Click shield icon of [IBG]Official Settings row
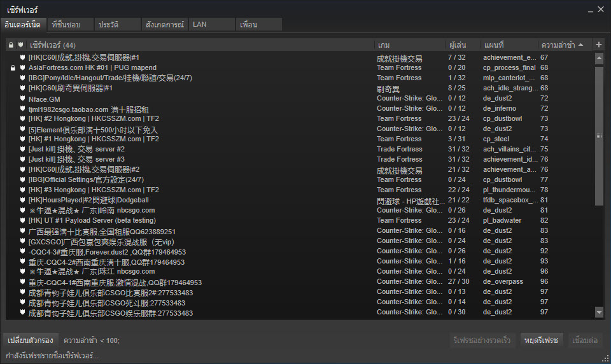Image resolution: width=611 pixels, height=364 pixels. 22,179
